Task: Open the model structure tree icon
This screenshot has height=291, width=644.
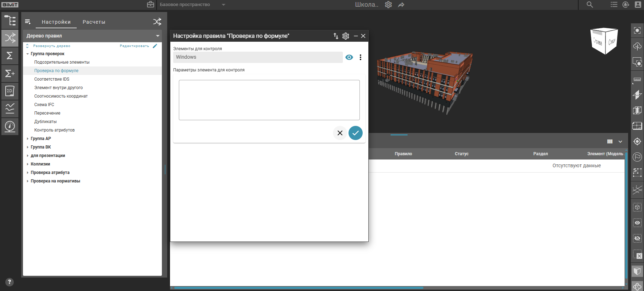Action: coord(10,21)
